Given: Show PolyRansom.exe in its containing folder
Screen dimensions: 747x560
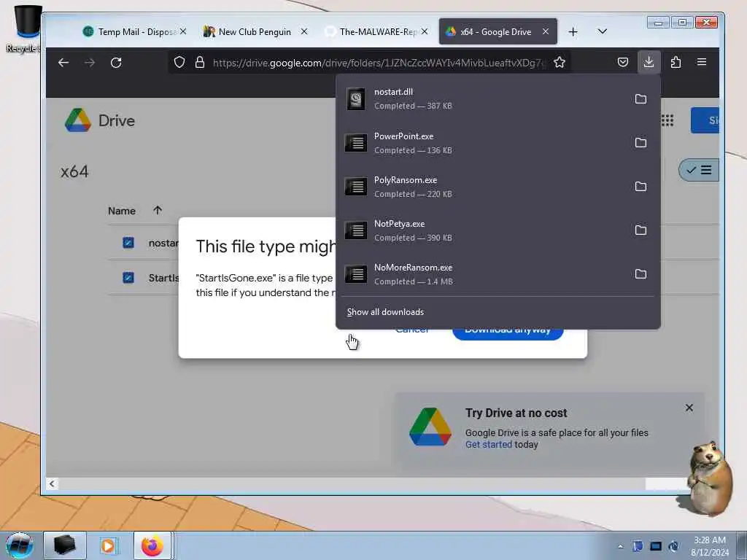Looking at the screenshot, I should (x=640, y=187).
